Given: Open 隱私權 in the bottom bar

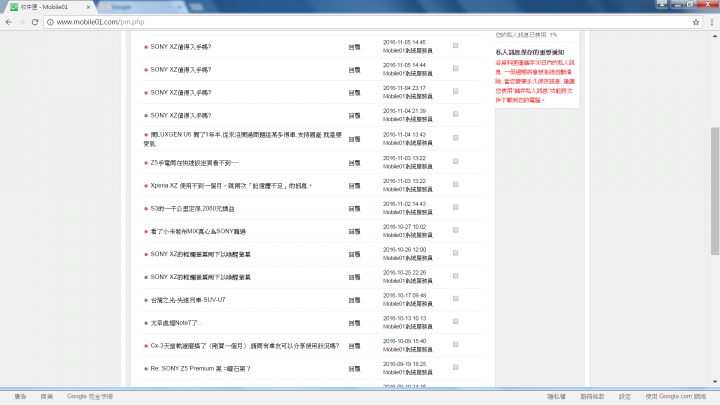Looking at the screenshot, I should tap(557, 396).
